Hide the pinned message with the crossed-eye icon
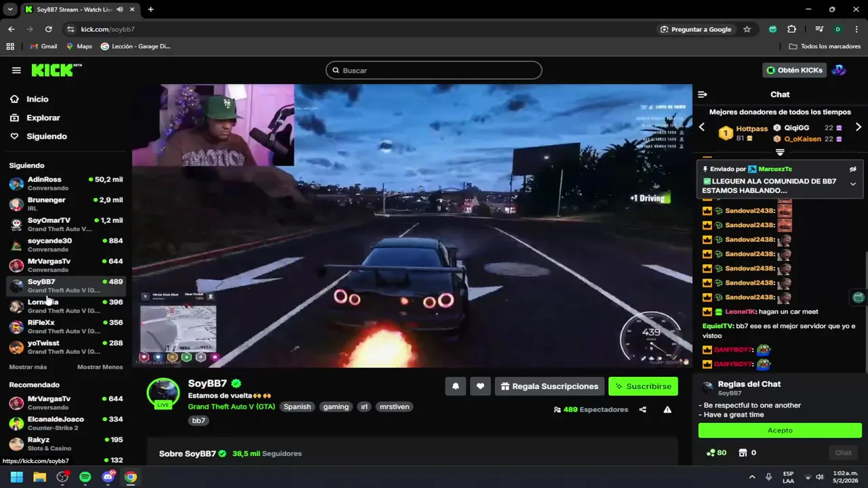The width and height of the screenshot is (868, 488). pos(853,169)
